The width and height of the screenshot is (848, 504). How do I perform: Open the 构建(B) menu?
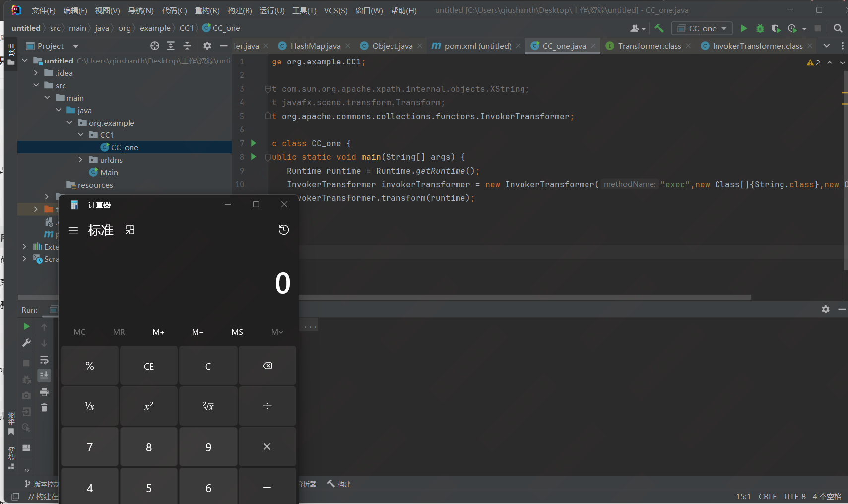(x=239, y=10)
